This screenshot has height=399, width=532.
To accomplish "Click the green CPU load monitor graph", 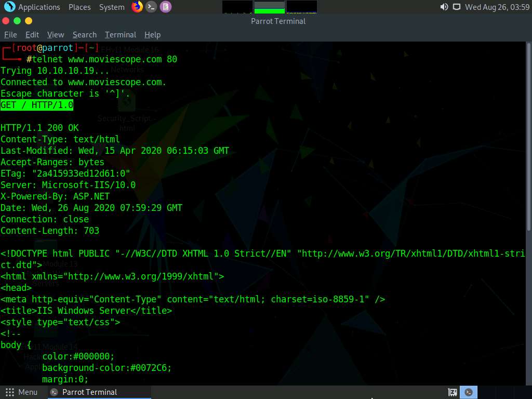I will pyautogui.click(x=270, y=7).
